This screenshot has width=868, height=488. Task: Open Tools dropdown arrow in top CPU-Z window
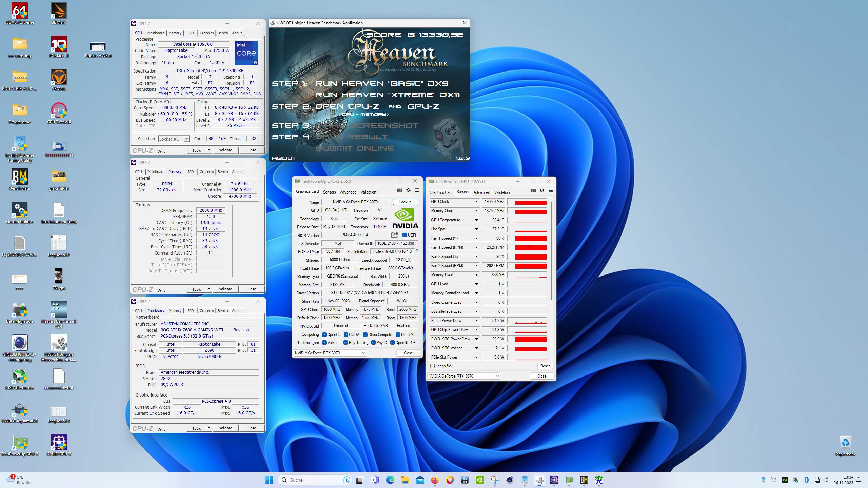209,150
